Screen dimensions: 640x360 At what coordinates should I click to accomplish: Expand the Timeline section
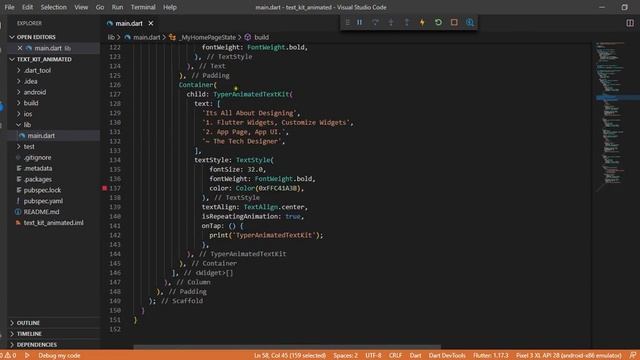click(29, 334)
